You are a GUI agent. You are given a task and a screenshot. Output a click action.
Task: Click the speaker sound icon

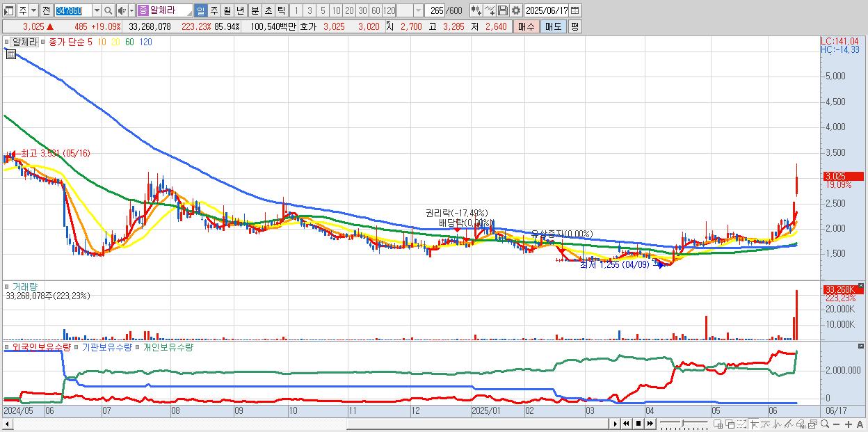click(x=122, y=10)
